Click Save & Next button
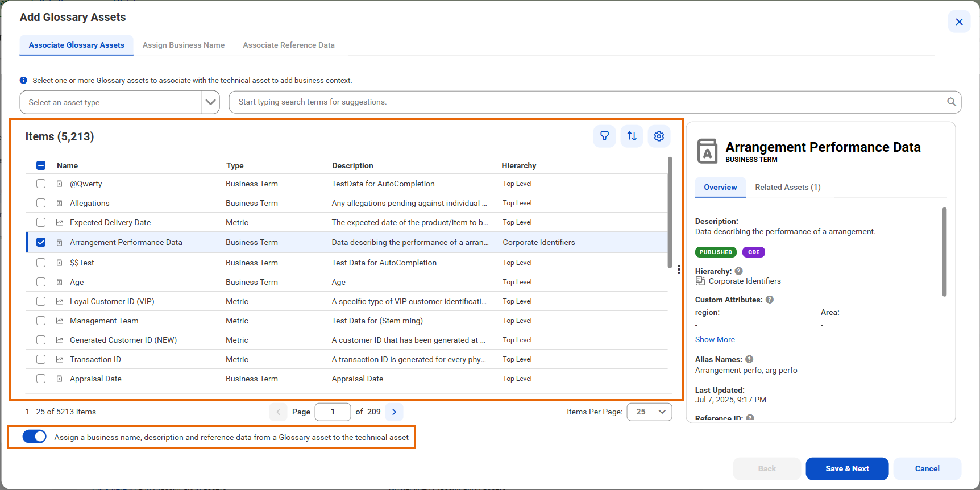The width and height of the screenshot is (980, 490). point(847,468)
